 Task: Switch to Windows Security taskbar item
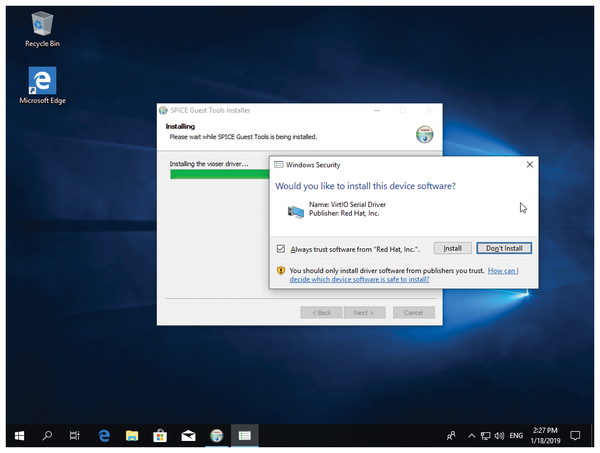coord(245,435)
